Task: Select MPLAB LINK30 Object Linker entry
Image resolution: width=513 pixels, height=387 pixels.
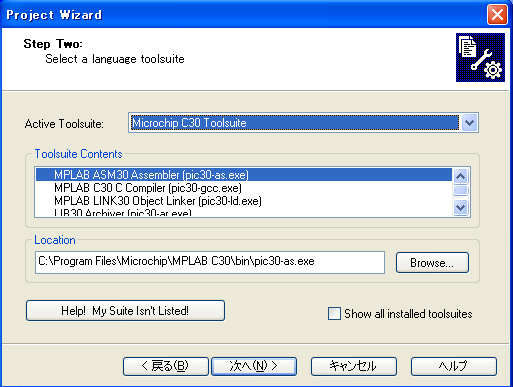Action: pyautogui.click(x=244, y=201)
